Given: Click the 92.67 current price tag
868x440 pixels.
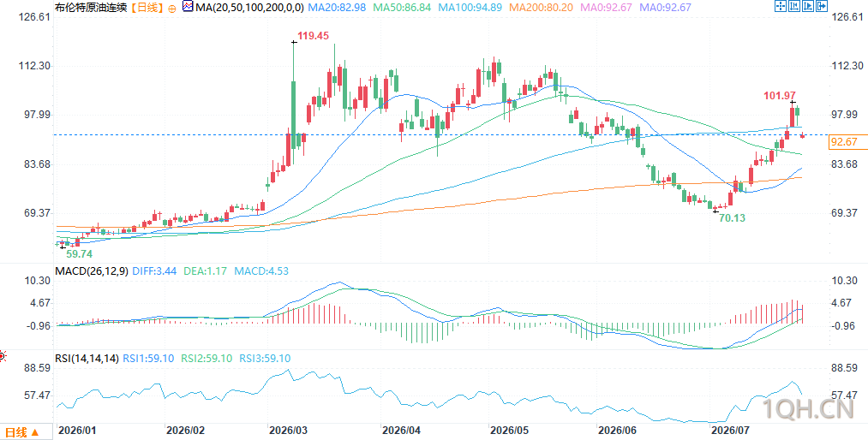Looking at the screenshot, I should coord(844,142).
